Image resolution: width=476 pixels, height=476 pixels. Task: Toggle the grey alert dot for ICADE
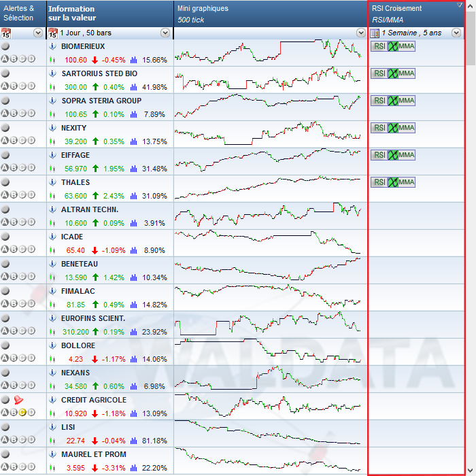(5, 237)
